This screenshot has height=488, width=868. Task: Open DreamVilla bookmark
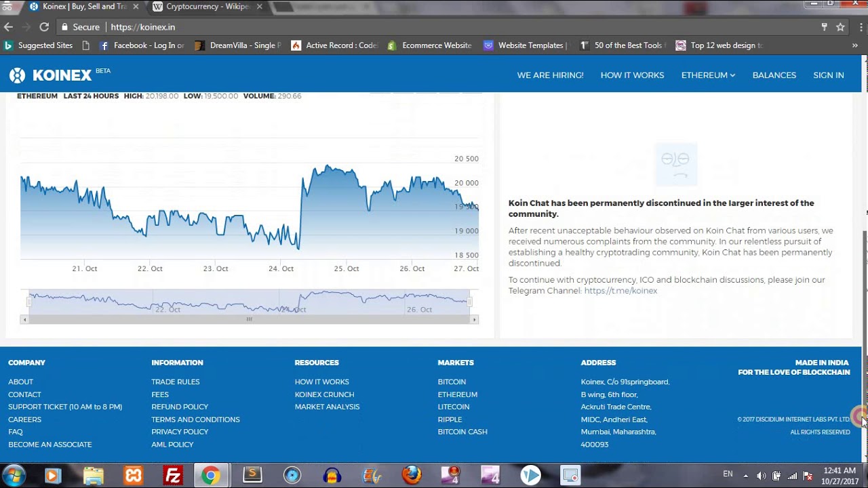[x=238, y=45]
